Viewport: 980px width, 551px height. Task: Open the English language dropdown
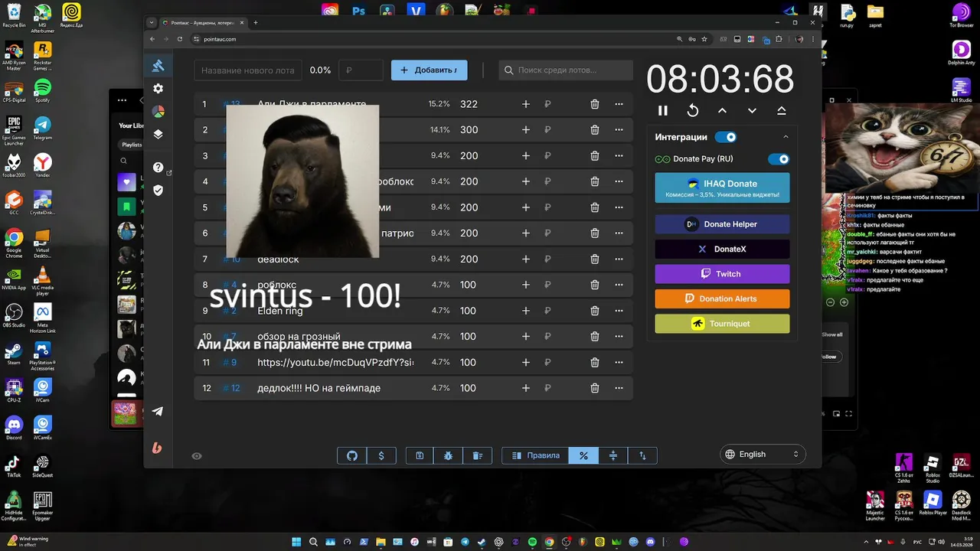click(x=763, y=454)
